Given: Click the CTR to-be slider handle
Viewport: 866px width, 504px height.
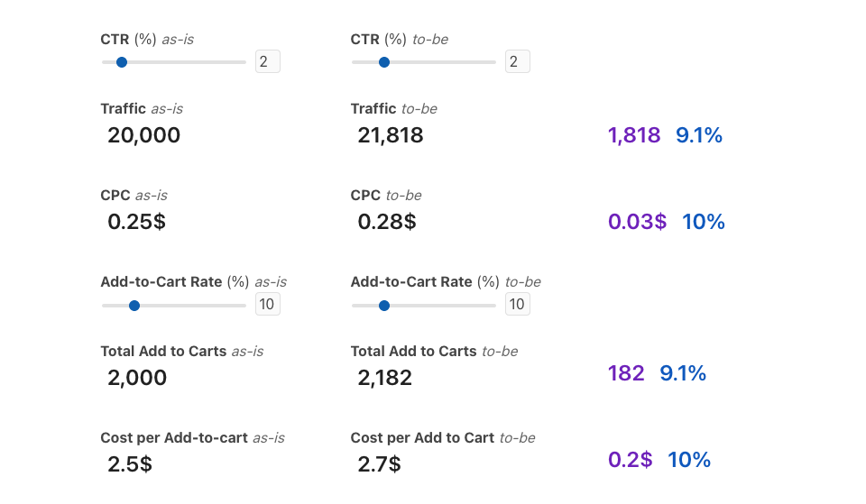Looking at the screenshot, I should [384, 62].
